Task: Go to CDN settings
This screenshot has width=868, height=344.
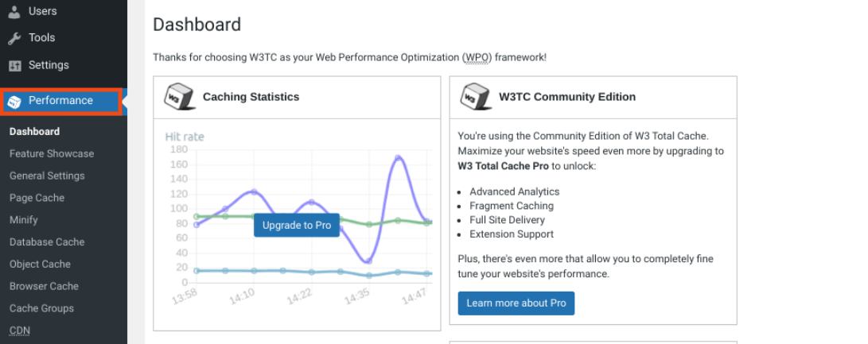Action: click(20, 330)
